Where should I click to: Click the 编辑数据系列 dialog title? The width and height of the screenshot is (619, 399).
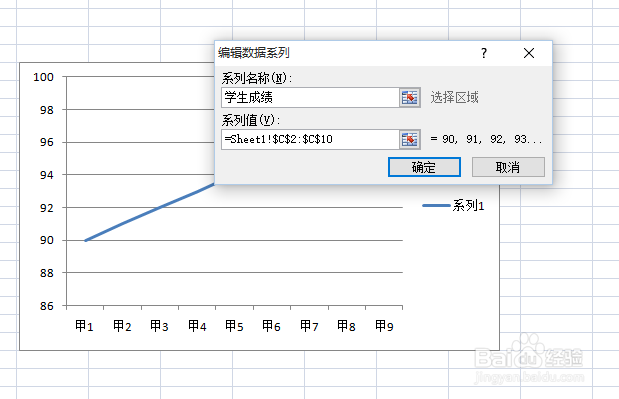coord(254,52)
